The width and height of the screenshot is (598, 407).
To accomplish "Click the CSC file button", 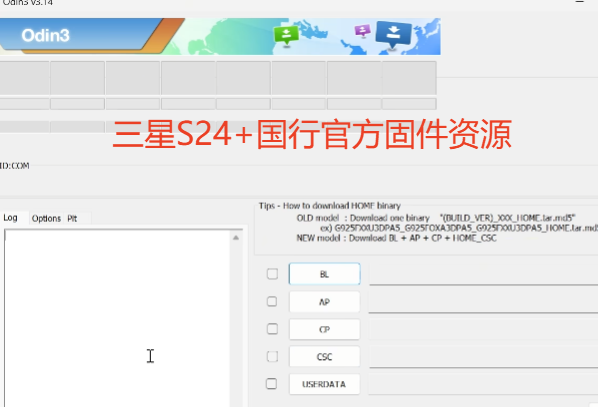I will click(x=325, y=357).
